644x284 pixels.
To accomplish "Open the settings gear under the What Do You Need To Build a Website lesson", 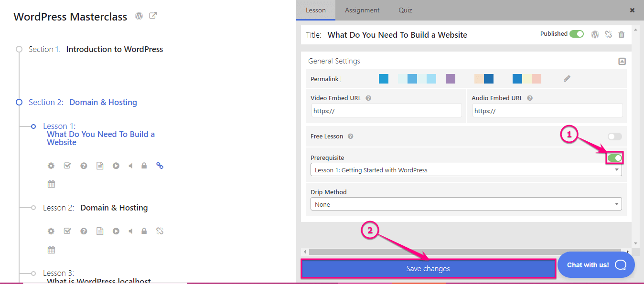I will click(x=51, y=166).
